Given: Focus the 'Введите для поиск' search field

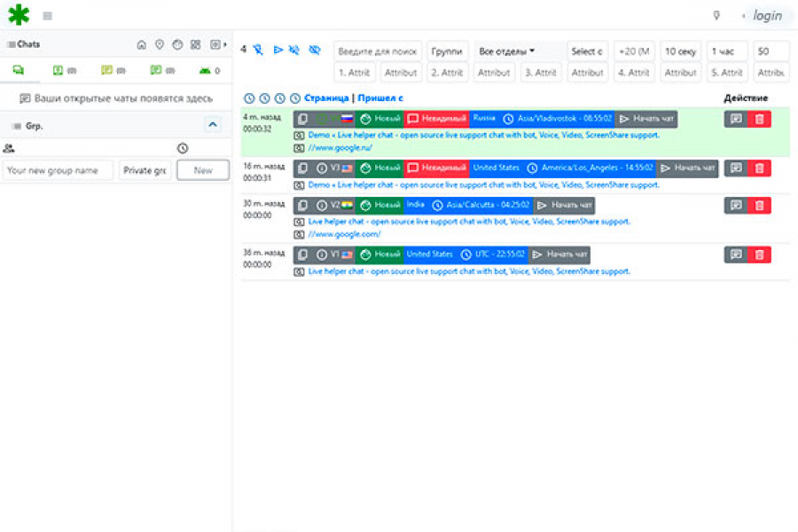Looking at the screenshot, I should click(x=378, y=51).
